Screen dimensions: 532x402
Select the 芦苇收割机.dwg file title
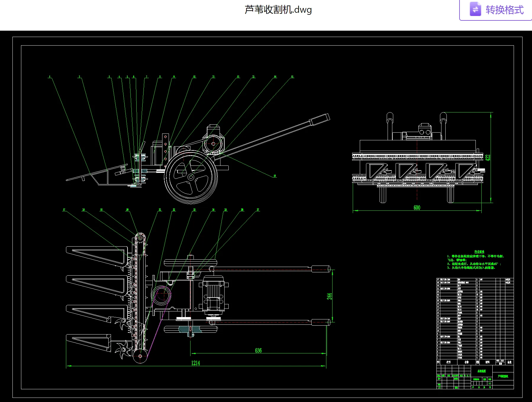point(278,10)
